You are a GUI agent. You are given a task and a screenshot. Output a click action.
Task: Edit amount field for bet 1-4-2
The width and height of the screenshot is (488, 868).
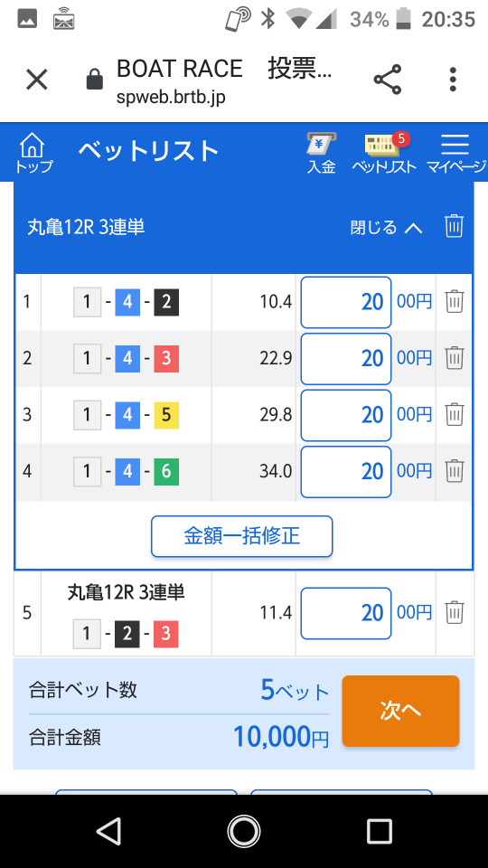[346, 302]
